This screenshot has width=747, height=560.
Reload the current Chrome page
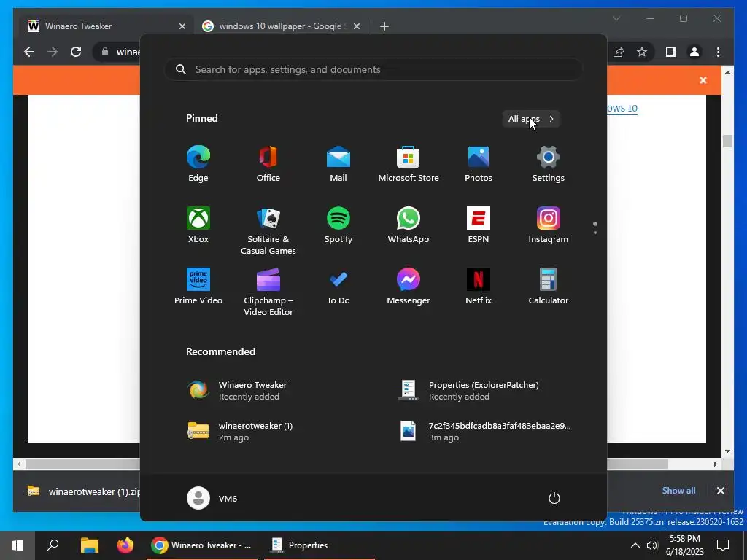click(76, 52)
